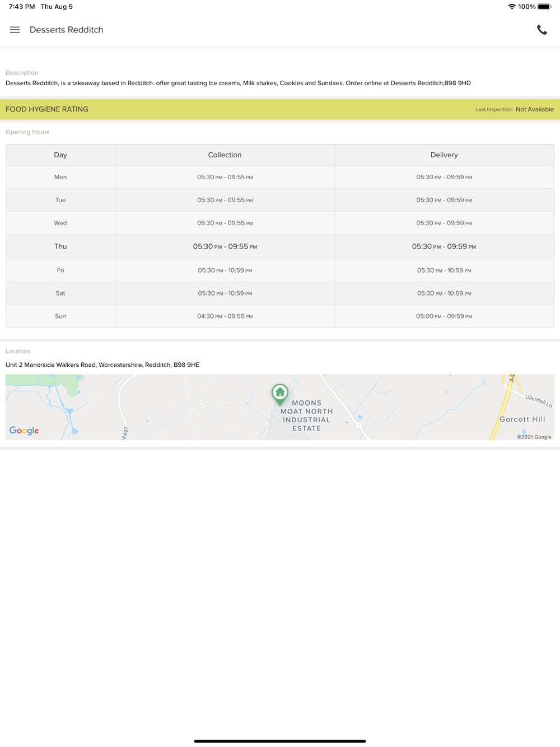Click the Gorcott Hill map label
Screen dimensions: 560x747
point(522,419)
